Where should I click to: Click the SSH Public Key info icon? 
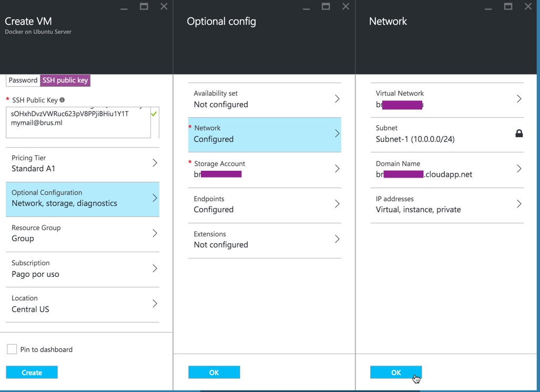(x=62, y=100)
